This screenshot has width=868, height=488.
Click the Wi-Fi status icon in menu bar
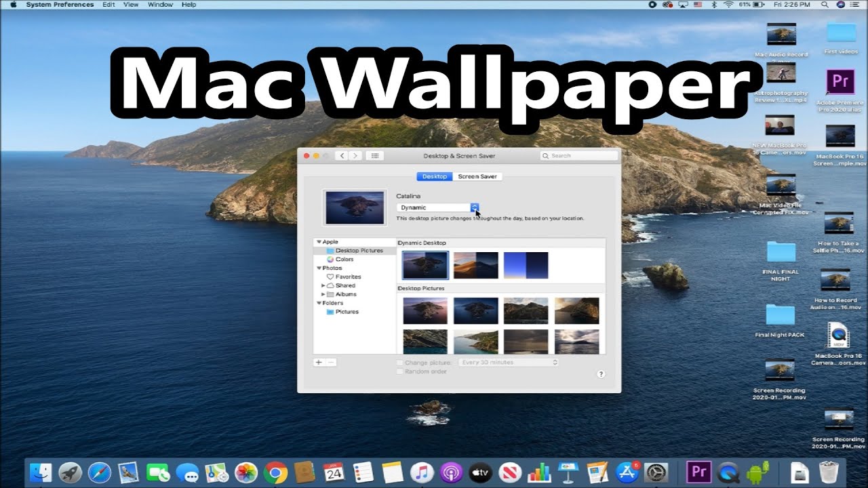[730, 4]
